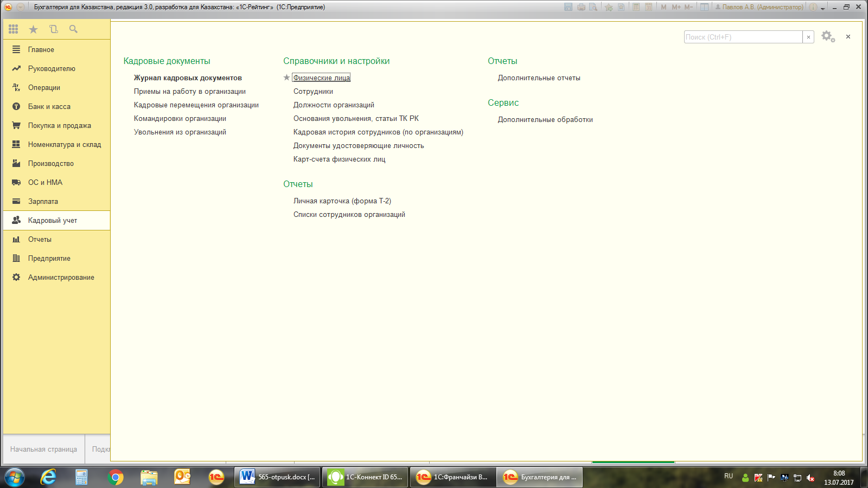Open the Calendar icon in title bar
868x488 pixels.
tap(648, 7)
